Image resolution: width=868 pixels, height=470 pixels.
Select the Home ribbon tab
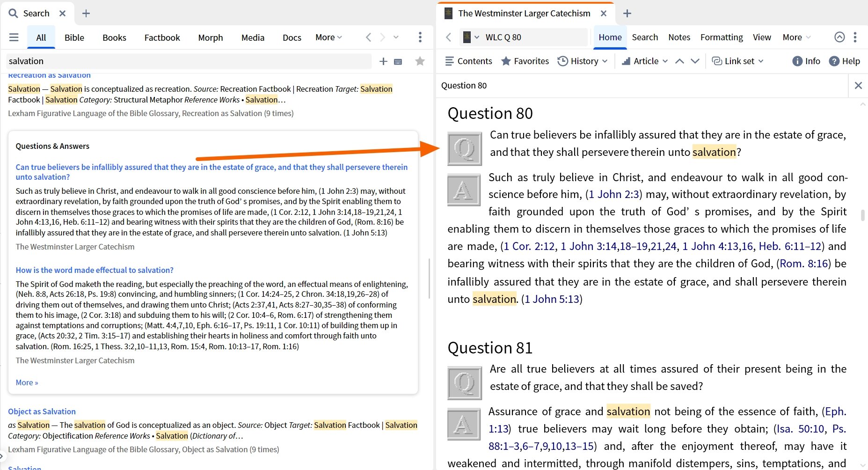coord(610,37)
